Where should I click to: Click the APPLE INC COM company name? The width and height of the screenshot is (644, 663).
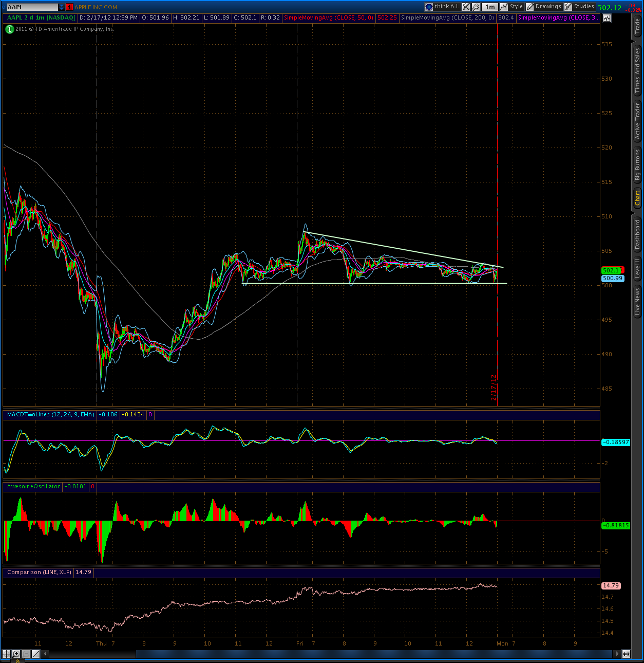coord(96,7)
